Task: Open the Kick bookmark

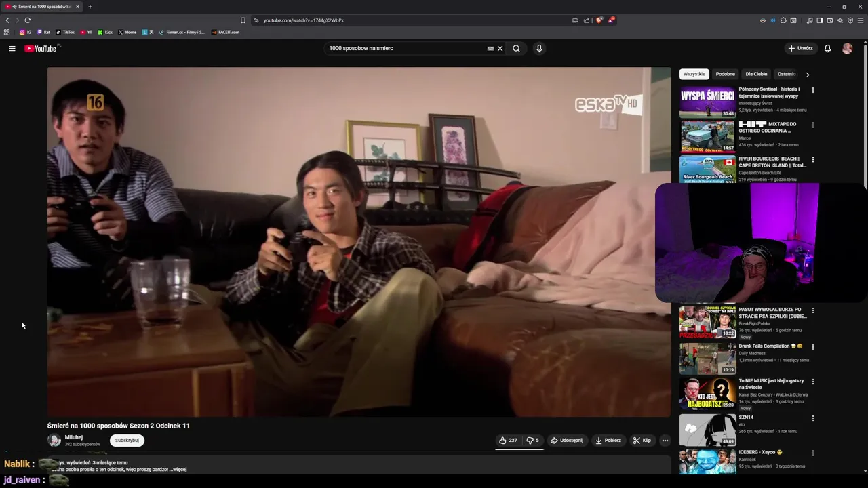Action: point(105,32)
